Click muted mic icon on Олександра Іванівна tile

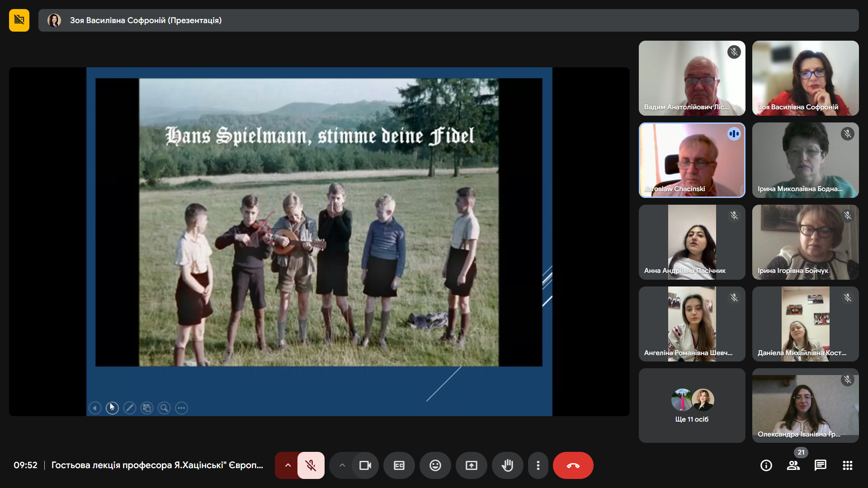[848, 380]
